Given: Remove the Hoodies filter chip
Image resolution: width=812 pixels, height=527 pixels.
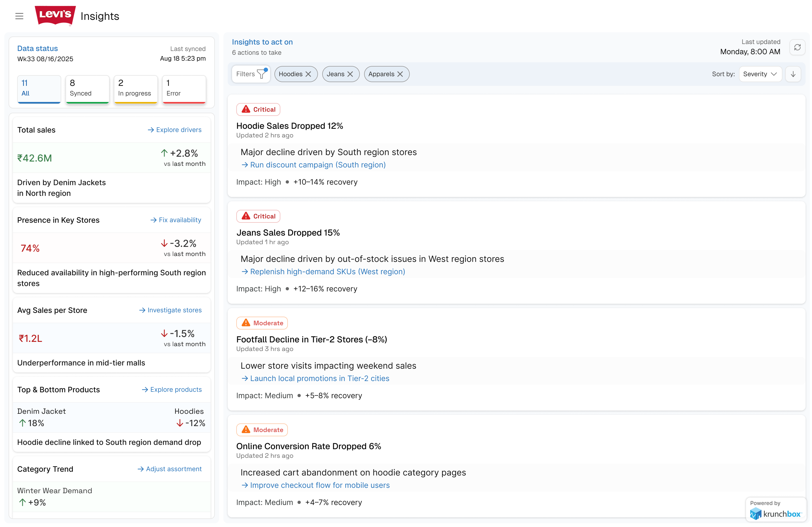Looking at the screenshot, I should pos(309,74).
